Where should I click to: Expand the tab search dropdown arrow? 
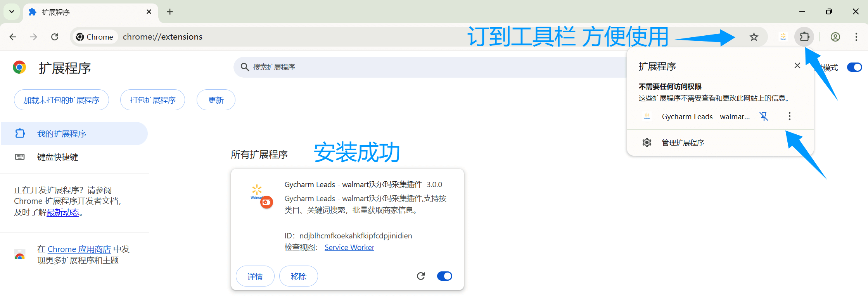coord(12,12)
